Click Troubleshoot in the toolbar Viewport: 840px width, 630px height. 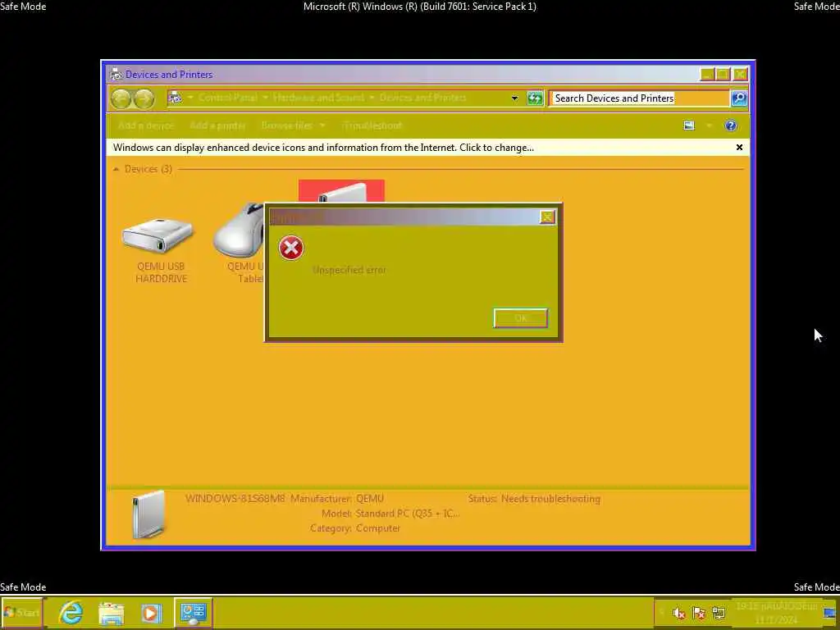(372, 126)
